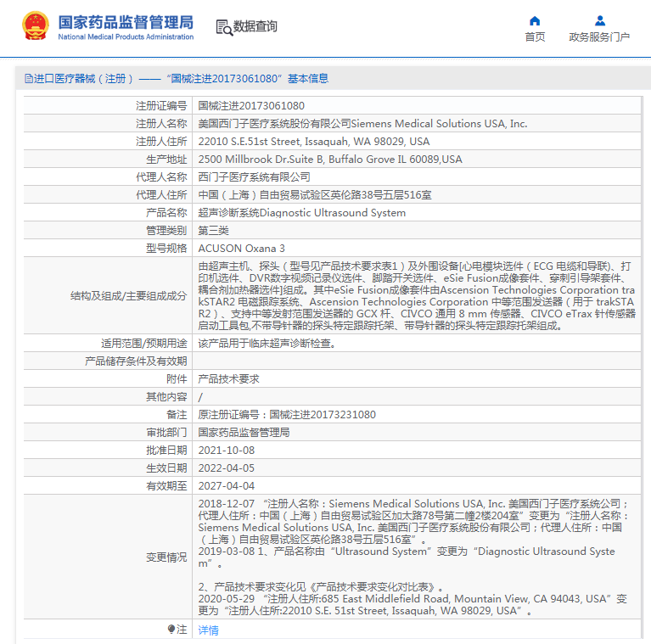Click the lightbulb icon beside 注
This screenshot has width=651, height=644.
point(171,629)
